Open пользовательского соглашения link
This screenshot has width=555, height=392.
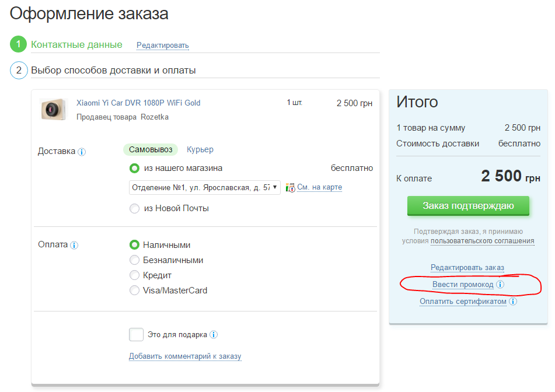pyautogui.click(x=483, y=241)
